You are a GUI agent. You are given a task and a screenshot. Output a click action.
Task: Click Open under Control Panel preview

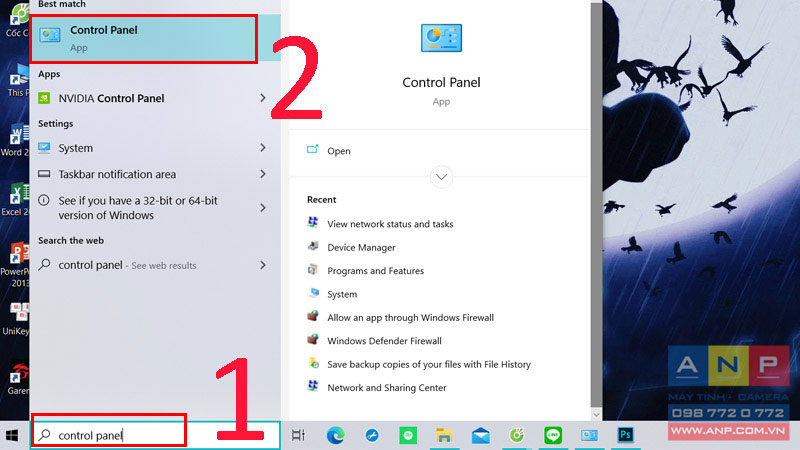point(339,151)
